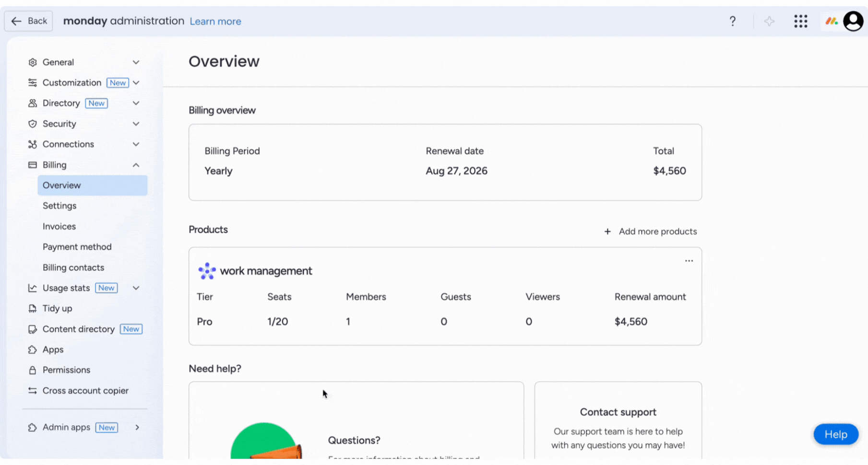The image size is (868, 465).
Task: Collapse the Billing section
Action: pyautogui.click(x=136, y=164)
